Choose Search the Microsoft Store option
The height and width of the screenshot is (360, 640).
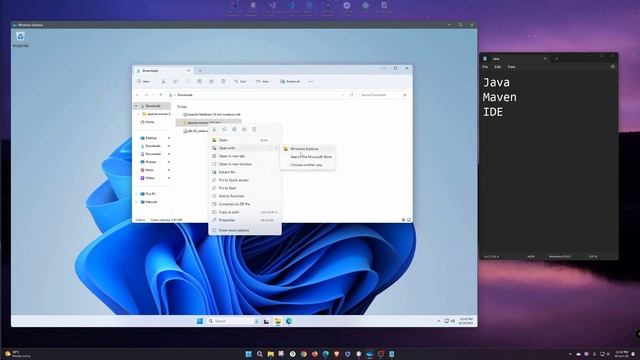tap(308, 157)
